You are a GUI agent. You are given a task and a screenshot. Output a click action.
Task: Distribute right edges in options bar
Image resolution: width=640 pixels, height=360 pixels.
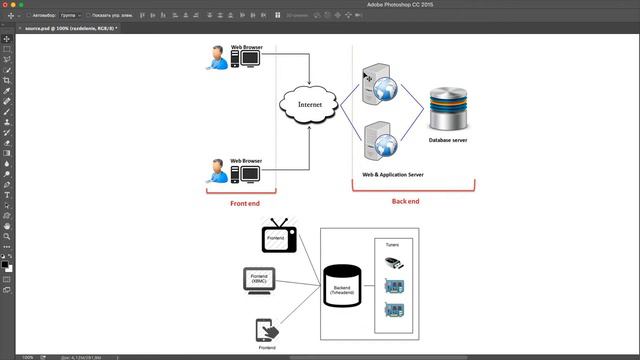click(264, 15)
